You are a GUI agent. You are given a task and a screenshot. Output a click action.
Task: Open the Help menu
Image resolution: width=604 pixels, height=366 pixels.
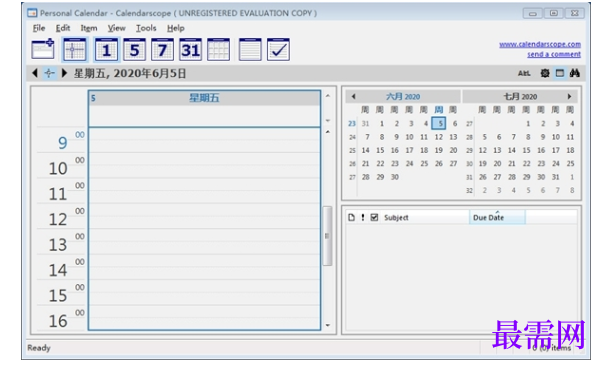click(x=176, y=28)
